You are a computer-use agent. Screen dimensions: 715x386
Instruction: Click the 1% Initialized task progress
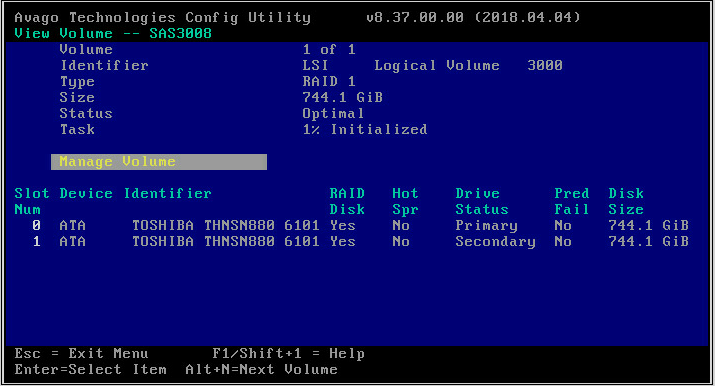[365, 129]
